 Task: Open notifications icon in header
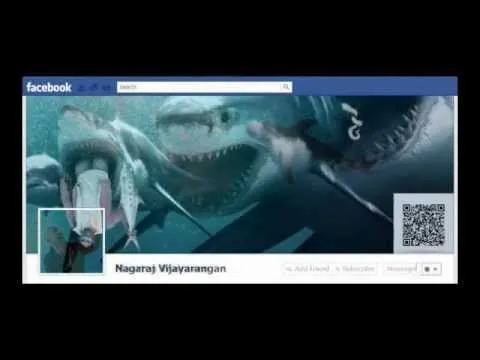click(x=106, y=88)
